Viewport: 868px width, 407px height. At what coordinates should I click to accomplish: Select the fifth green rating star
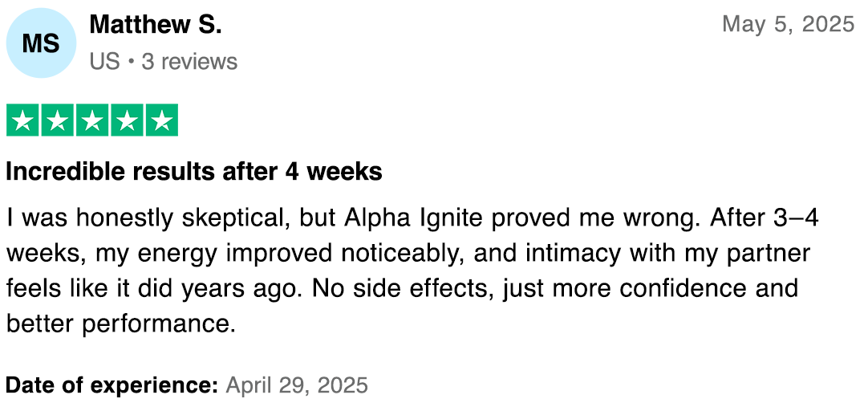tap(161, 120)
